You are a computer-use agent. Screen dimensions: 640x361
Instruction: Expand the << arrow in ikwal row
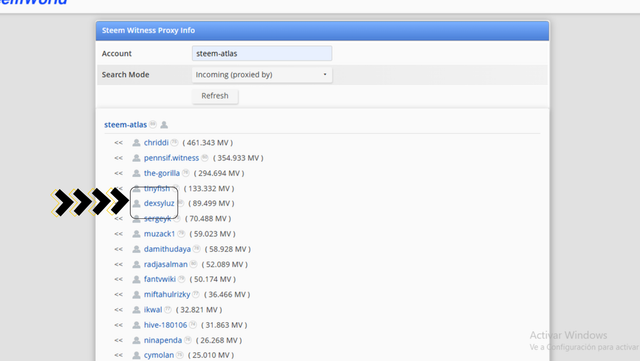(118, 310)
